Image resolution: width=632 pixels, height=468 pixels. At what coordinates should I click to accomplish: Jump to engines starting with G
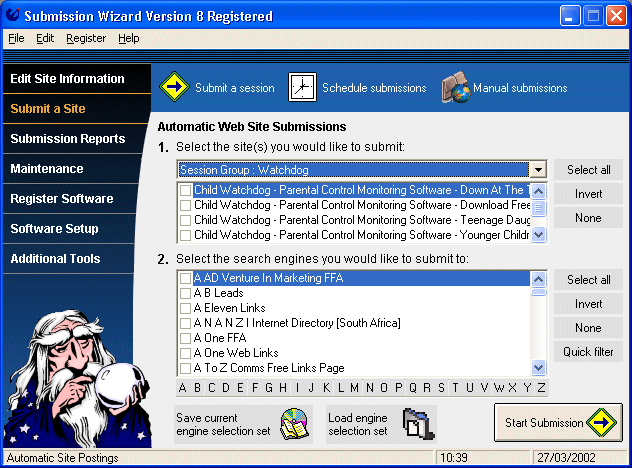(269, 388)
